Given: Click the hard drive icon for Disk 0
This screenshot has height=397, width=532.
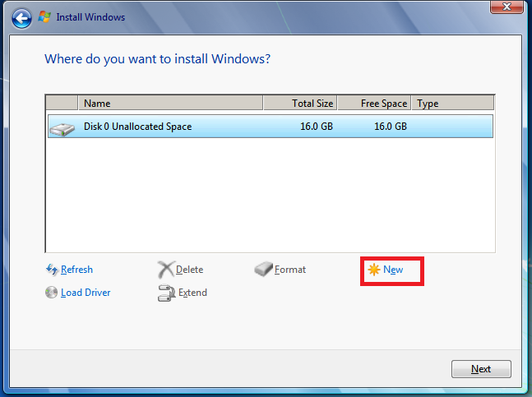Looking at the screenshot, I should coord(62,129).
